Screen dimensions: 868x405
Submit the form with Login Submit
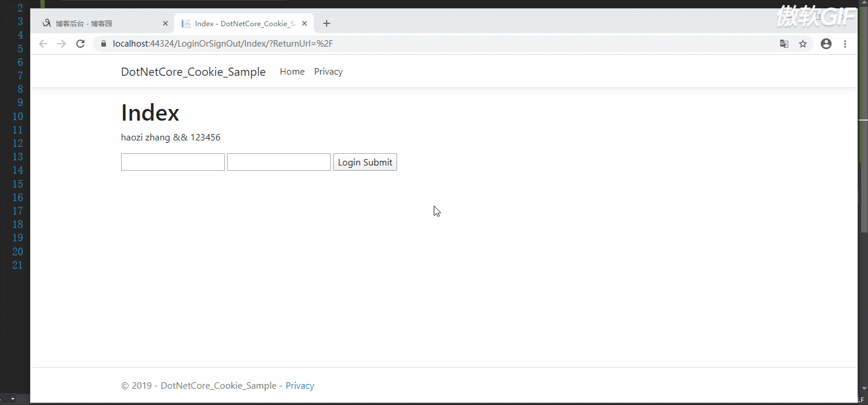[x=365, y=162]
